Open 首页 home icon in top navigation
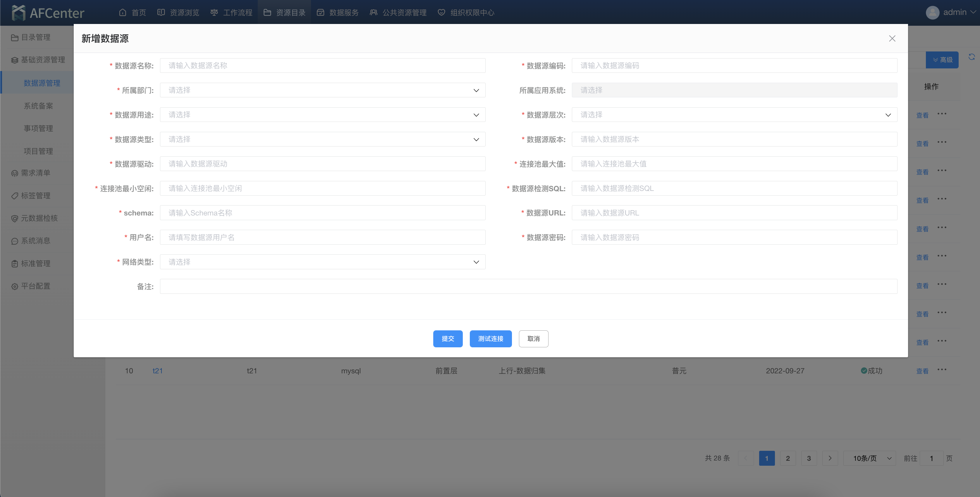 [123, 13]
